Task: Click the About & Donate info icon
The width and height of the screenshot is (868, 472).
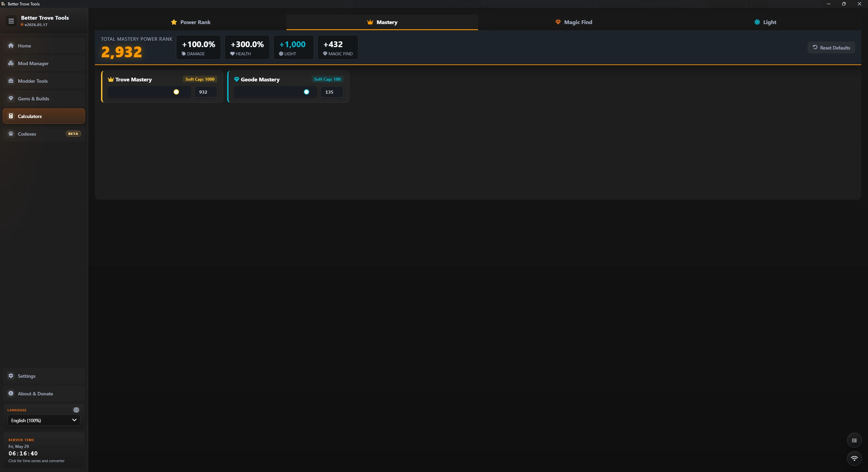Action: (11, 393)
